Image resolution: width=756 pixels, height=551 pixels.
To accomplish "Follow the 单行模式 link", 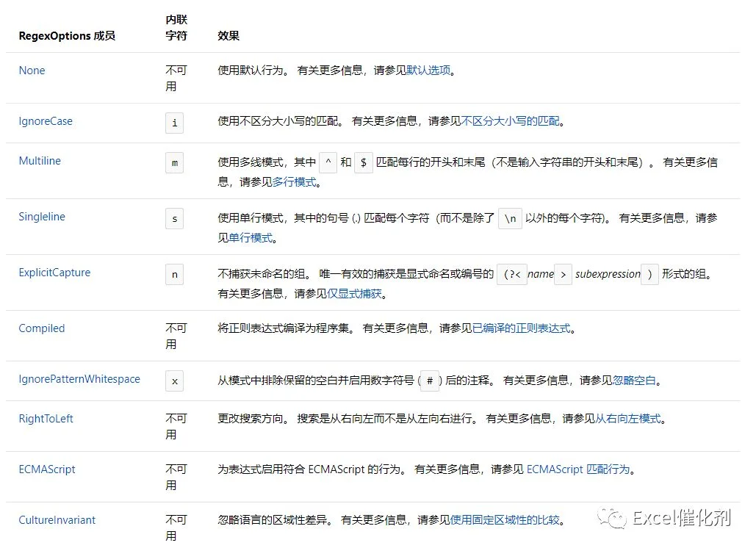I will (x=251, y=237).
